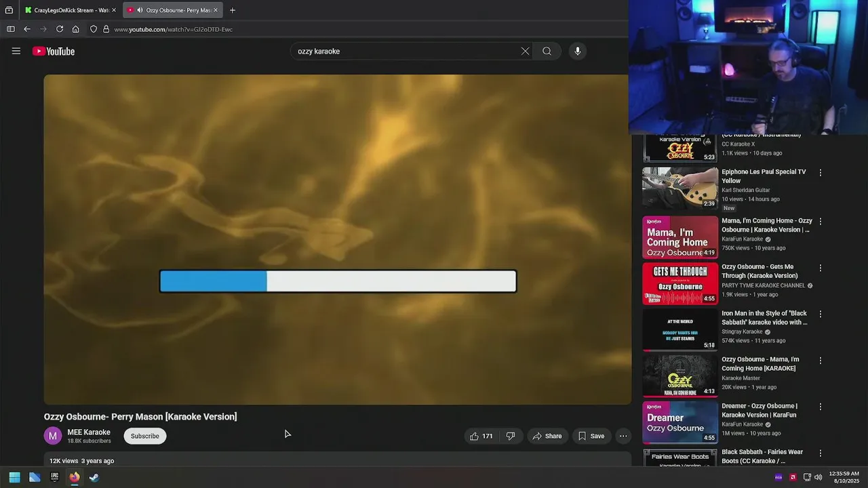Switch to Firefox in the taskbar

tap(75, 477)
